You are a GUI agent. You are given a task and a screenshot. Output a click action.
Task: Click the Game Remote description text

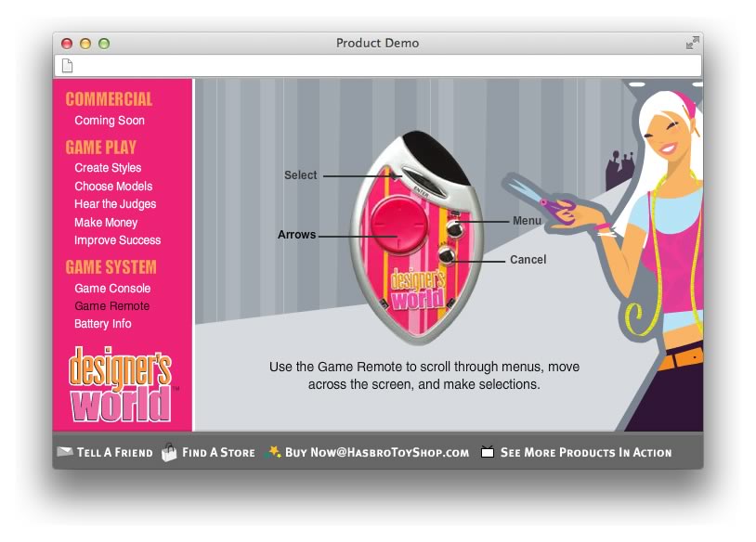point(424,375)
